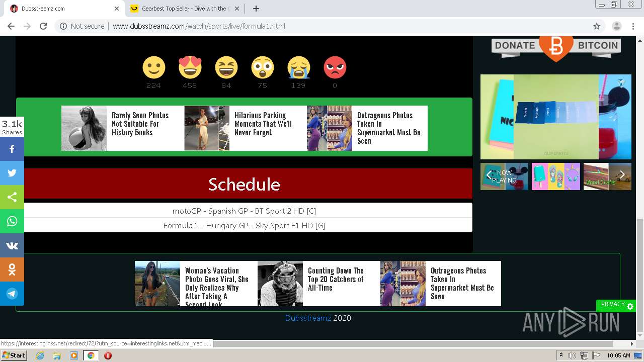Open the green ShareThis share button

click(12, 197)
